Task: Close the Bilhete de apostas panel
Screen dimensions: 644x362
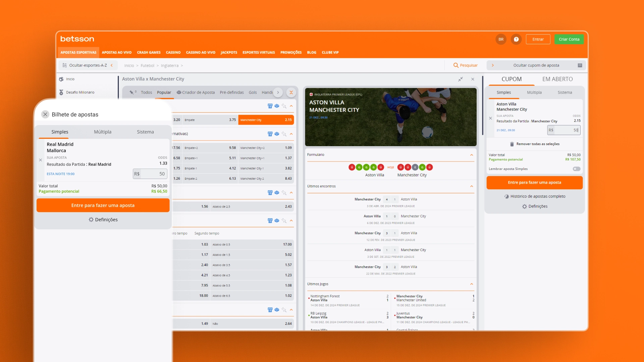Action: 45,114
